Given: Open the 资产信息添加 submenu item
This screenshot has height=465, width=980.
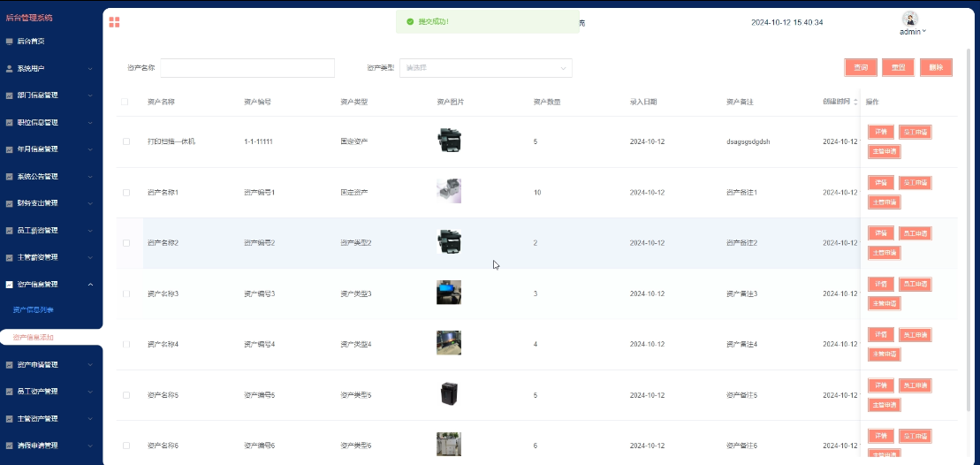Looking at the screenshot, I should tap(33, 338).
